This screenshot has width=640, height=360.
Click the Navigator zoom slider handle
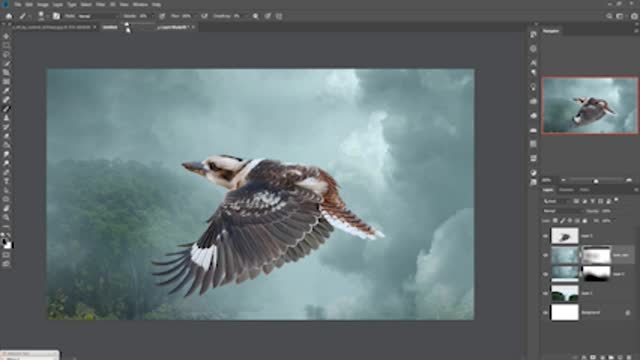[596, 181]
